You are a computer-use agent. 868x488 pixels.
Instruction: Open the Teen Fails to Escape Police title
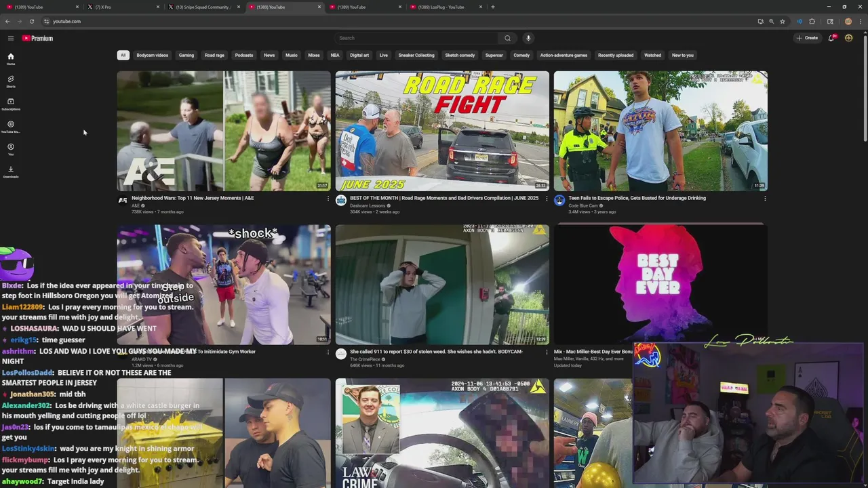pyautogui.click(x=637, y=198)
